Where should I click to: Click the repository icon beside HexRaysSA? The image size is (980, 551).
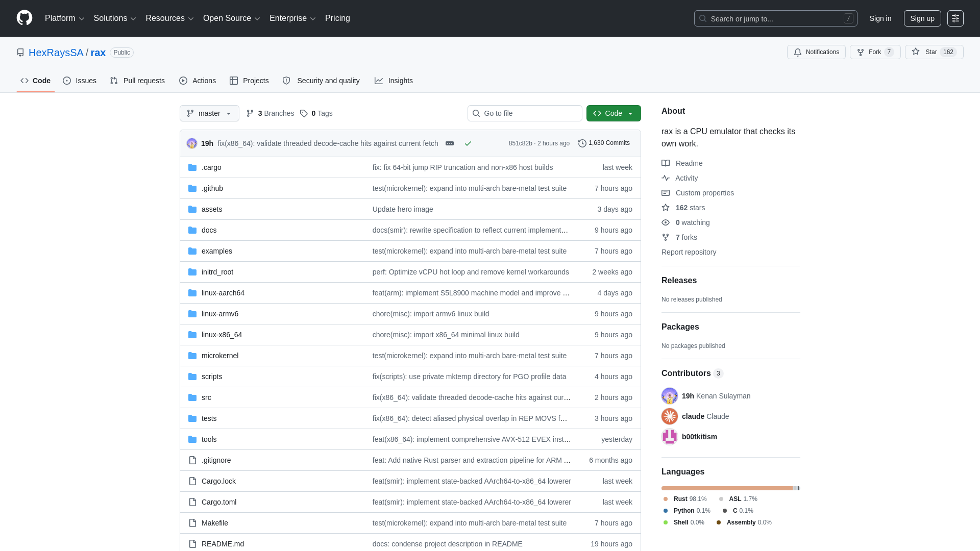(x=20, y=53)
